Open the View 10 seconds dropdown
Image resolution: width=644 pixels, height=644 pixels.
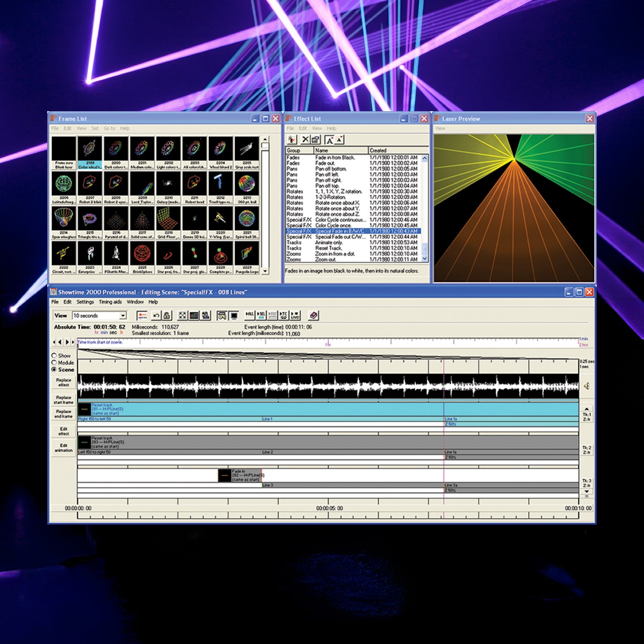(123, 316)
